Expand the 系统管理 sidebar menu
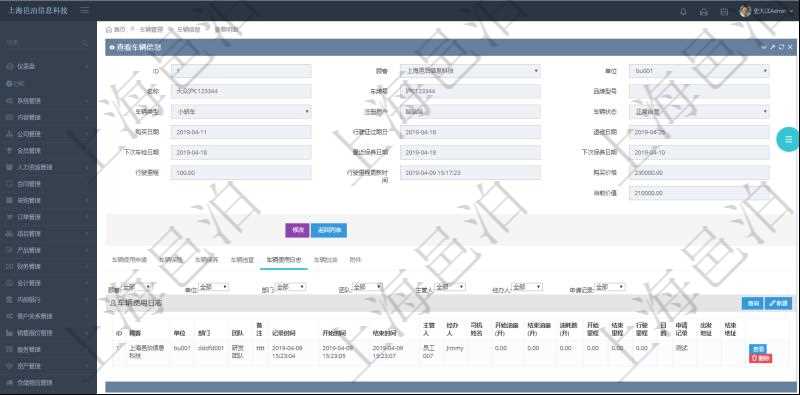Viewport: 800px width, 395px height. pyautogui.click(x=48, y=100)
